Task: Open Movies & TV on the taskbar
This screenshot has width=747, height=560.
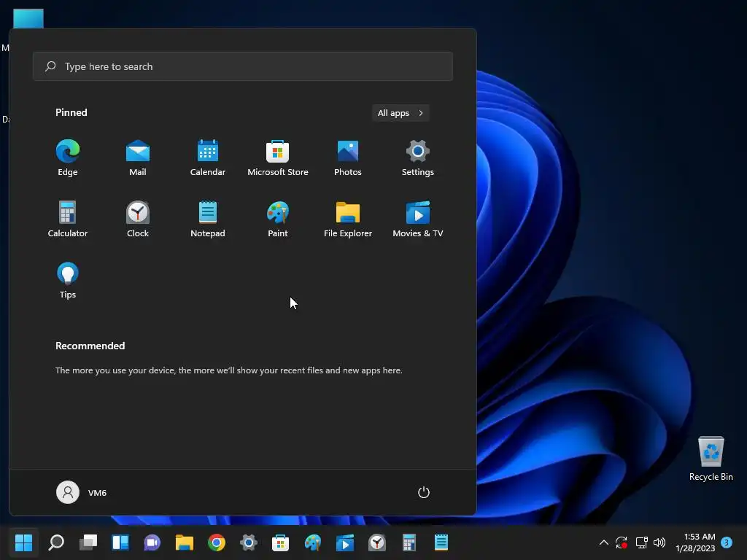Action: pyautogui.click(x=345, y=542)
